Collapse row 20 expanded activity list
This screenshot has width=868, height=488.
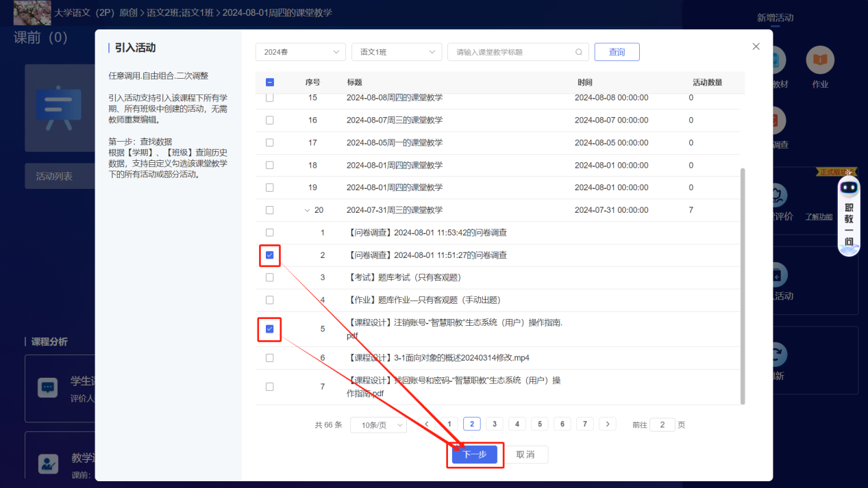click(307, 211)
